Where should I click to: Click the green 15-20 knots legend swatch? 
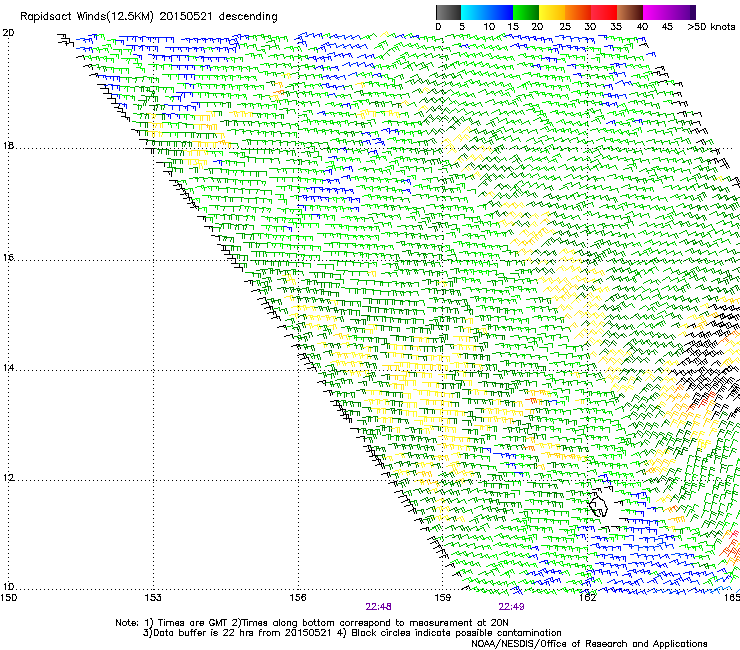coord(526,12)
